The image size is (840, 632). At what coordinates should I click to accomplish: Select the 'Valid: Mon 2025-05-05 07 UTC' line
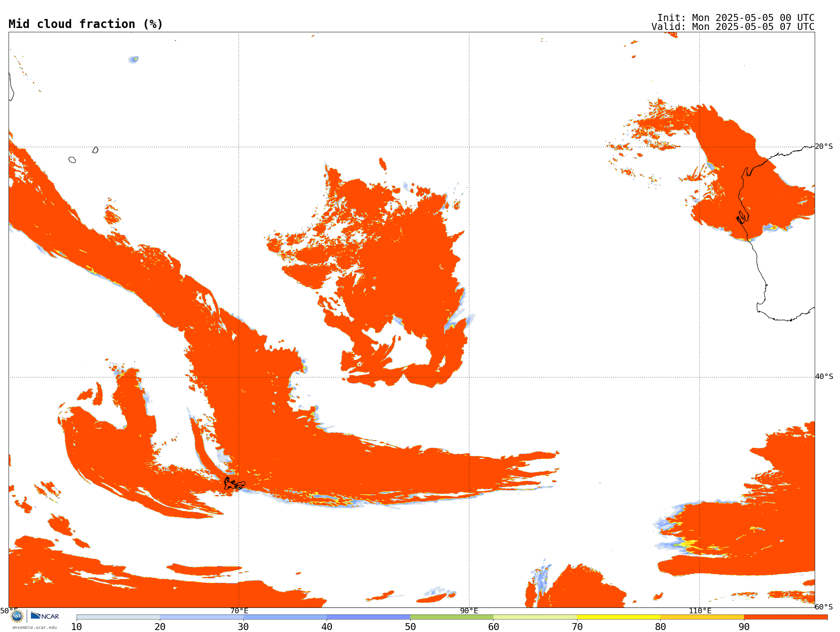pos(733,27)
